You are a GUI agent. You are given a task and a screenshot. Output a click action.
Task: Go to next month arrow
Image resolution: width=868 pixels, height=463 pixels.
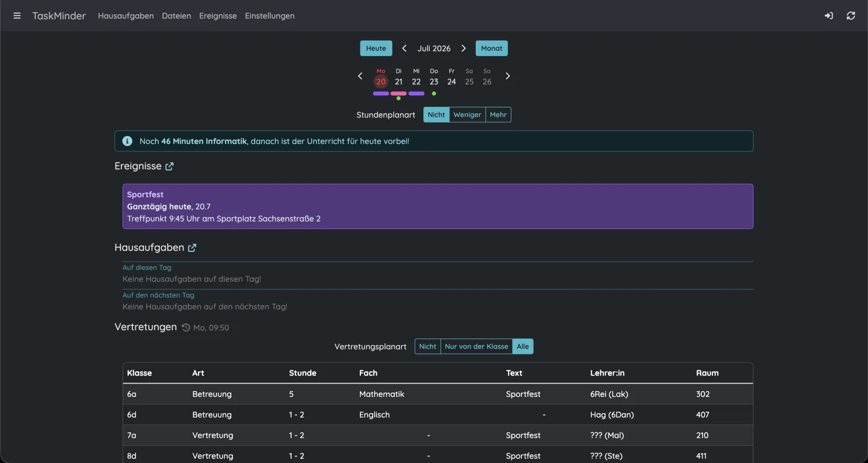(464, 48)
